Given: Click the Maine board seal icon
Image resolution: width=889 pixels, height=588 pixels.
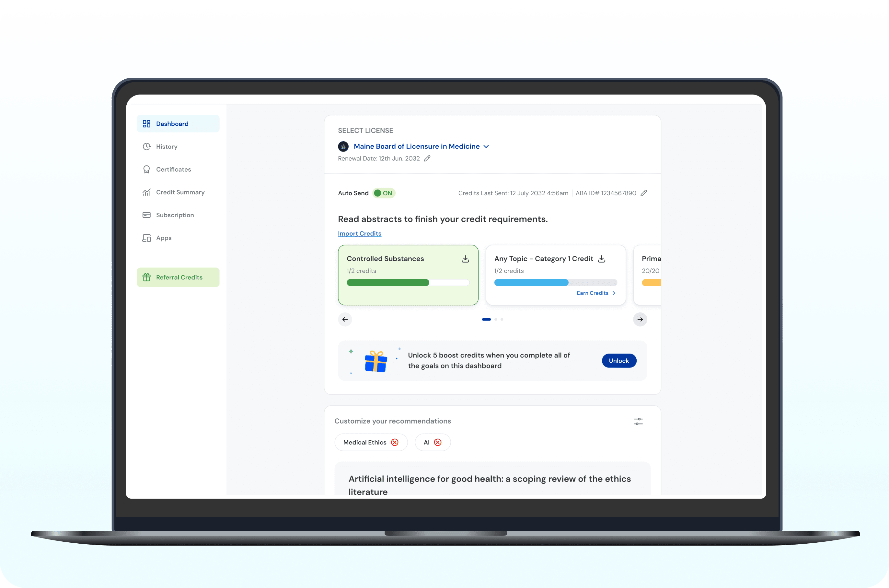Looking at the screenshot, I should coord(343,147).
